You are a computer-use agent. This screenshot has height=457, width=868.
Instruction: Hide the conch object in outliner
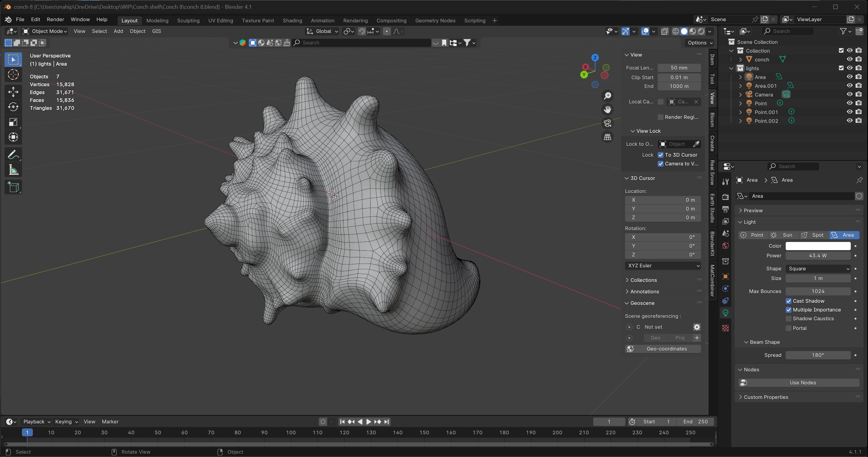(x=850, y=59)
